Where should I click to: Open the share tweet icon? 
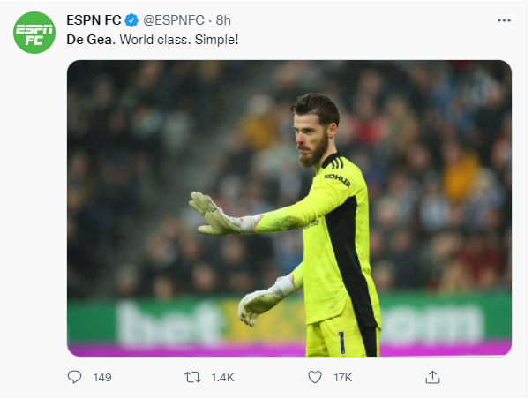432,377
